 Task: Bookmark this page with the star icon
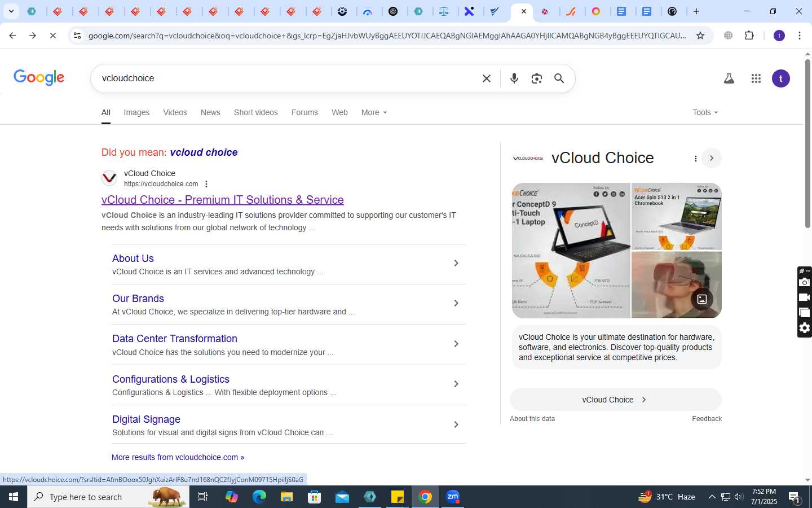(x=700, y=36)
